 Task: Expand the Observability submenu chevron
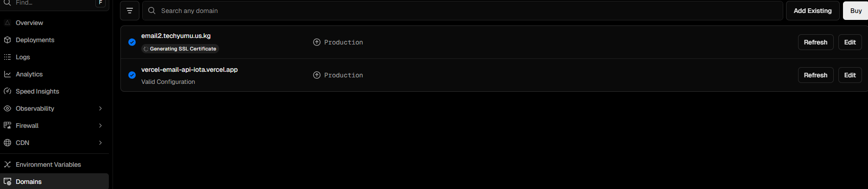point(101,108)
